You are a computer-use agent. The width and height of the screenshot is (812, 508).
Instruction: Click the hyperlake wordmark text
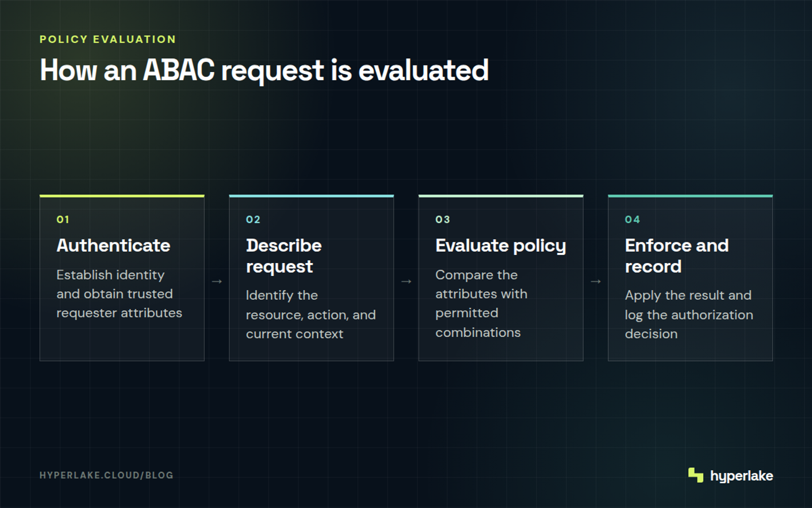pyautogui.click(x=741, y=476)
